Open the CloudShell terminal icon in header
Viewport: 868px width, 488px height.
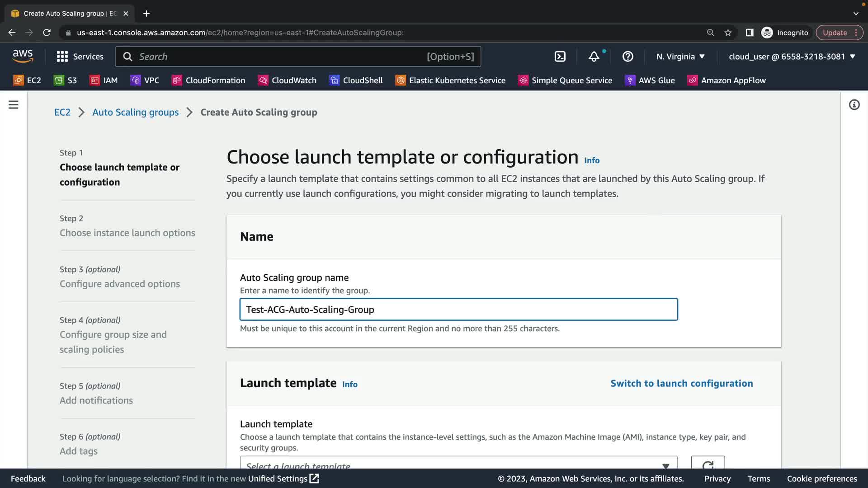pyautogui.click(x=560, y=56)
